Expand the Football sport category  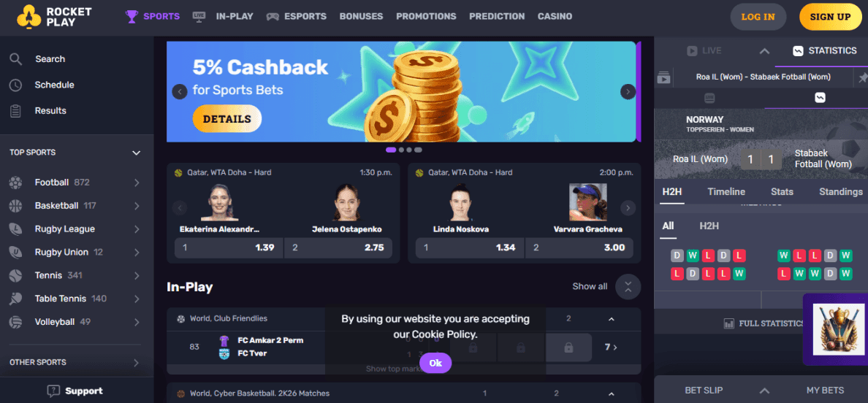tap(136, 183)
